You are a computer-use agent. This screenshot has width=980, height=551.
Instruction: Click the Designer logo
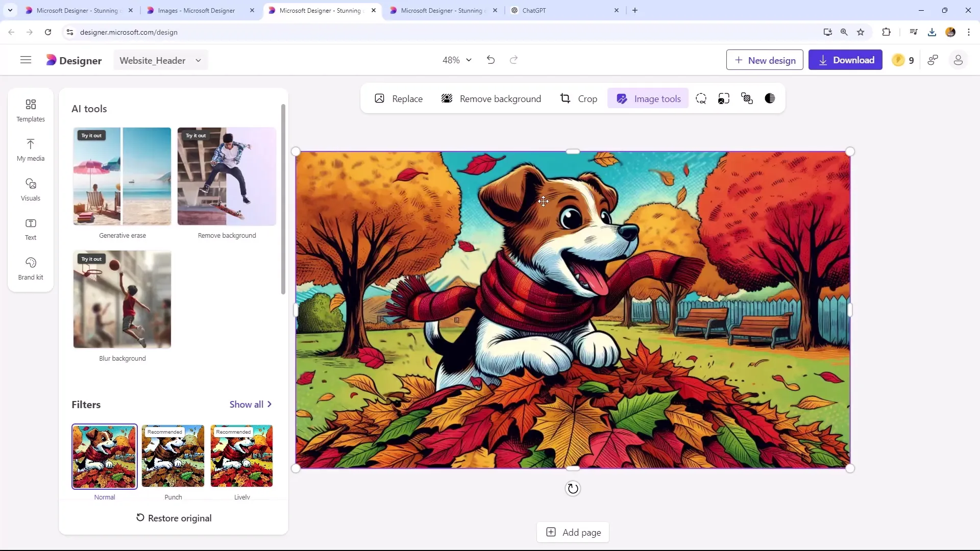point(74,60)
